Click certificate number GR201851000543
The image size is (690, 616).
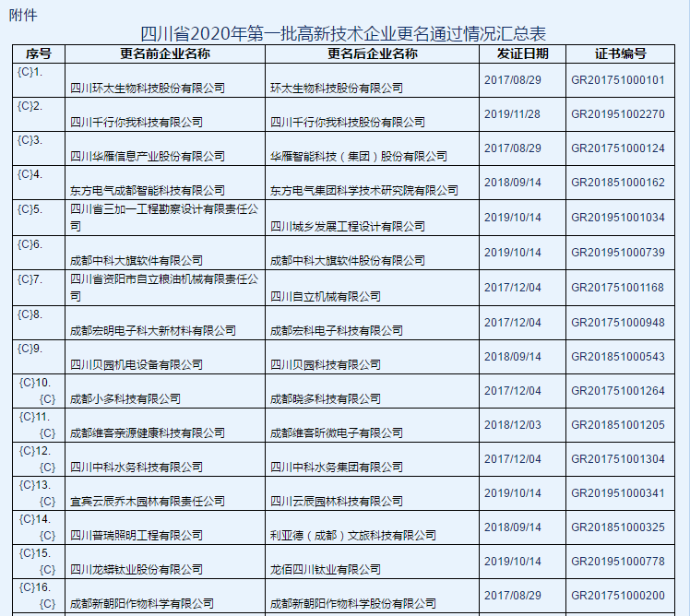tap(618, 357)
